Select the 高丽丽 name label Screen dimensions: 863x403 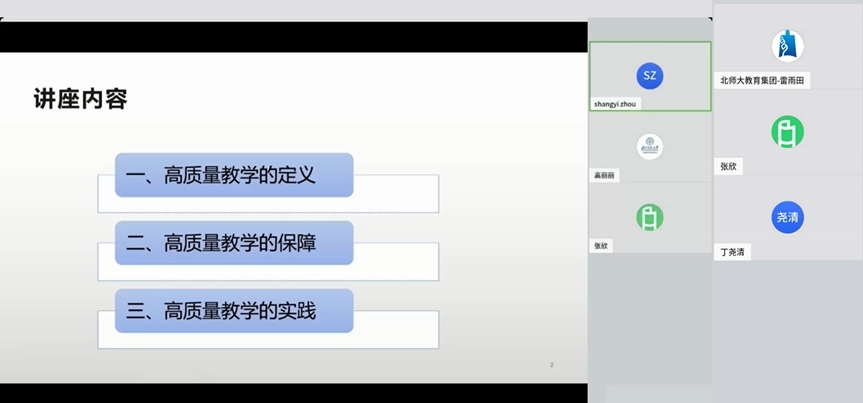click(x=605, y=175)
